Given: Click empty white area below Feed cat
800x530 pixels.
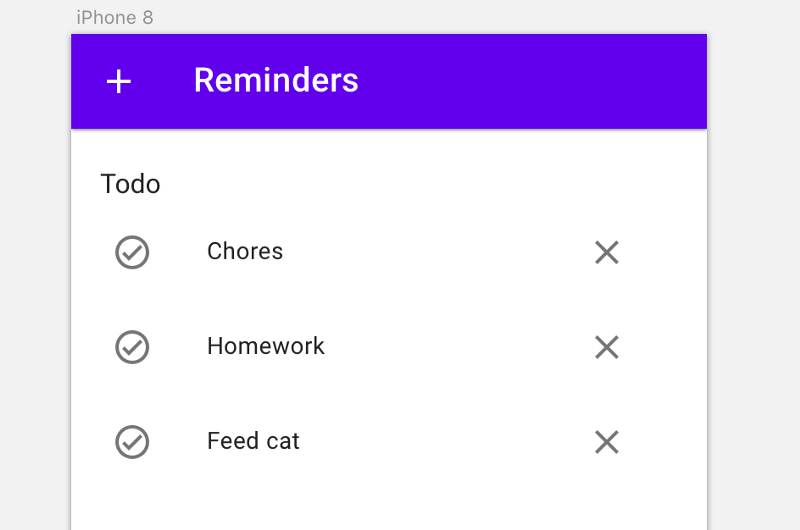Looking at the screenshot, I should [x=389, y=497].
